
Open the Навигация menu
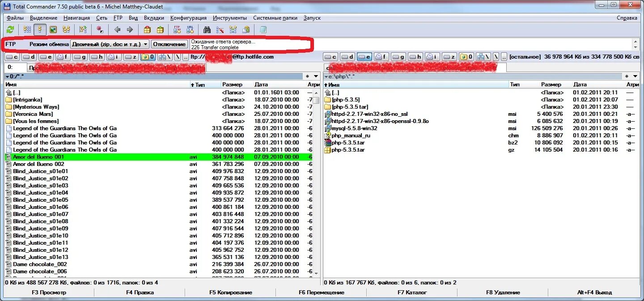(x=76, y=18)
